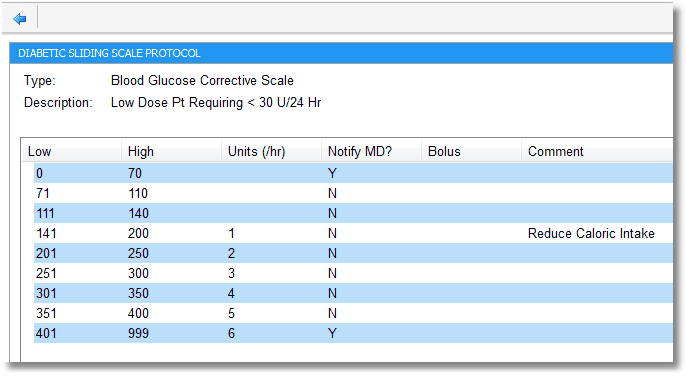Screen dimensions: 687x376
Task: Click the blue back arrow icon
Action: 20,19
